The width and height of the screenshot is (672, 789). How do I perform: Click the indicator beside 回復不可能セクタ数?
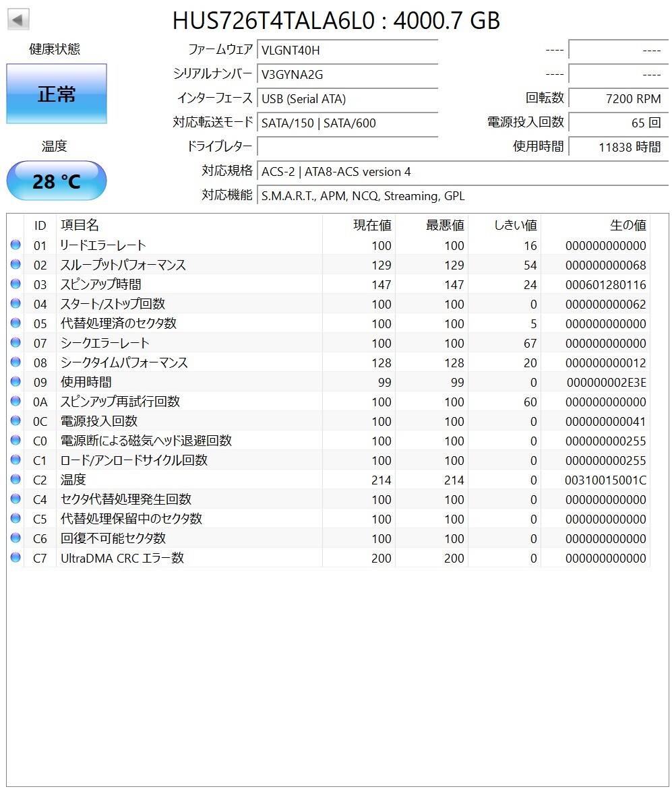(x=15, y=538)
